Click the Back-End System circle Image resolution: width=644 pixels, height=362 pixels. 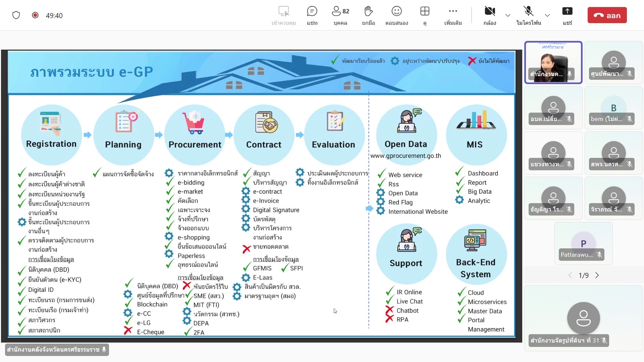click(476, 254)
